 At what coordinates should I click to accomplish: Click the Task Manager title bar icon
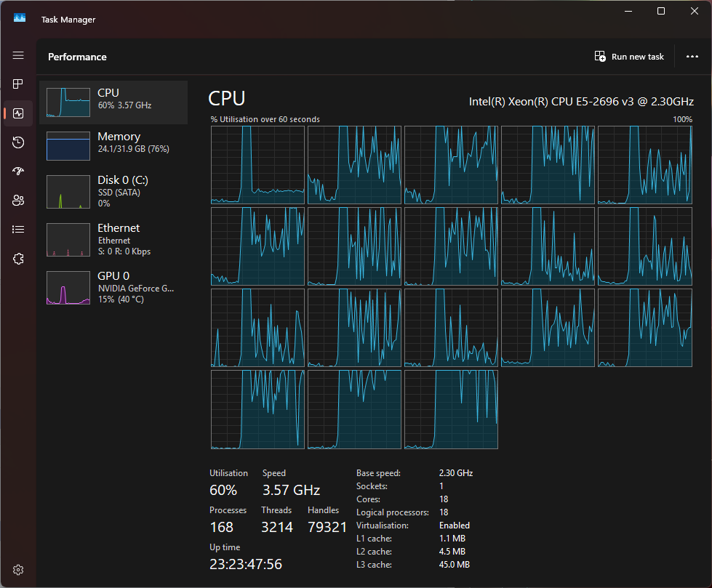point(20,19)
